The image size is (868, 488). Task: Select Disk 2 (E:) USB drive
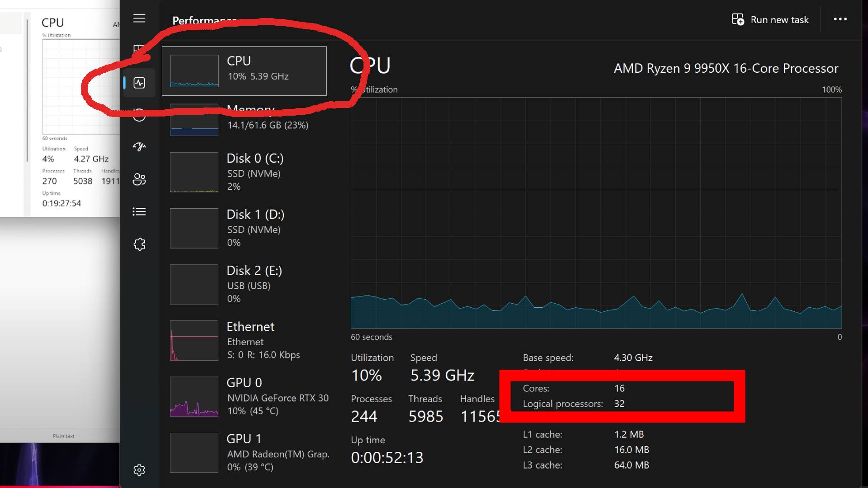(x=244, y=284)
